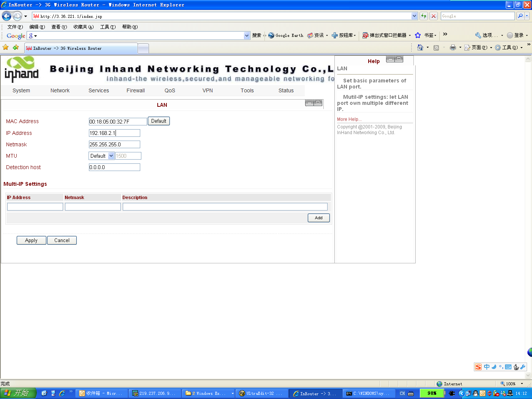This screenshot has height=399, width=532.
Task: Open Google Earth from the toolbar
Action: coord(285,35)
